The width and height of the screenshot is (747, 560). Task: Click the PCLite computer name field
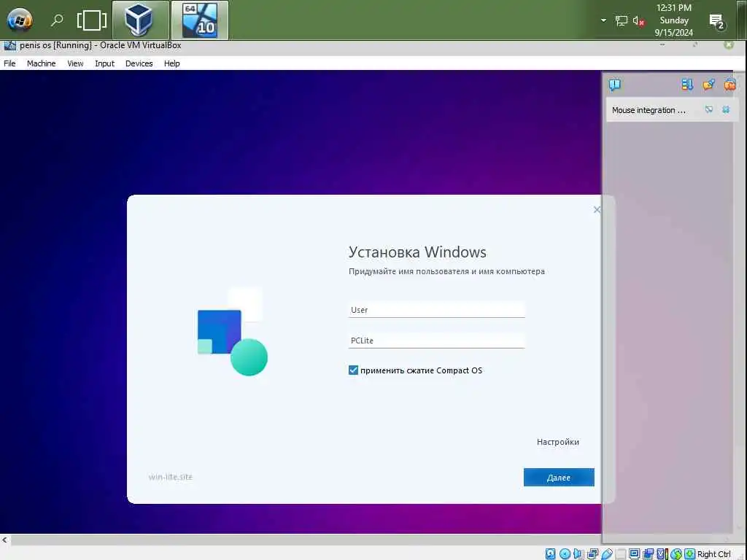coord(436,341)
